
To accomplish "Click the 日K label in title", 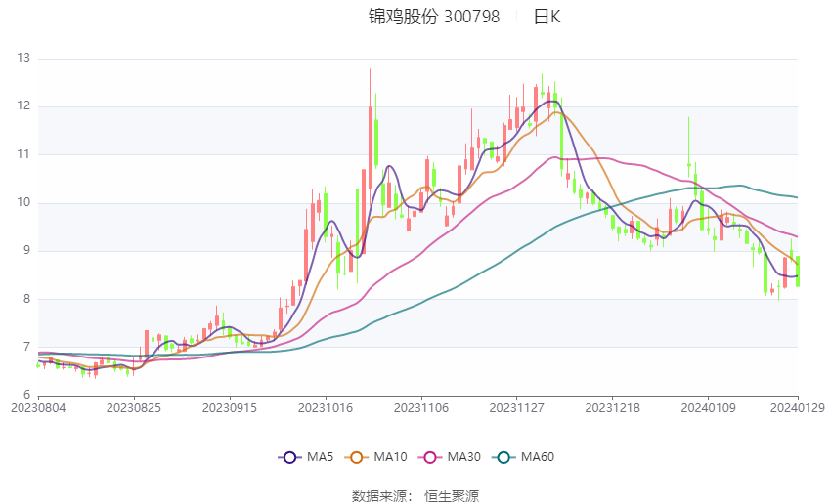I will pos(547,17).
